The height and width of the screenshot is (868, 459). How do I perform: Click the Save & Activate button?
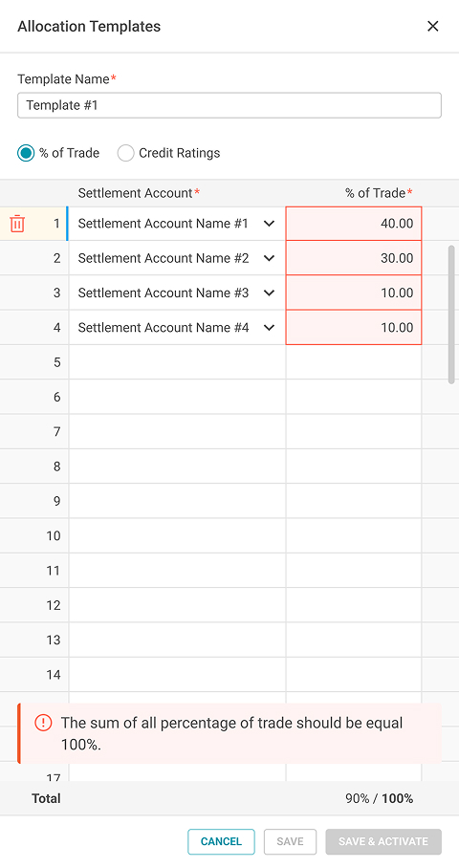click(x=383, y=841)
